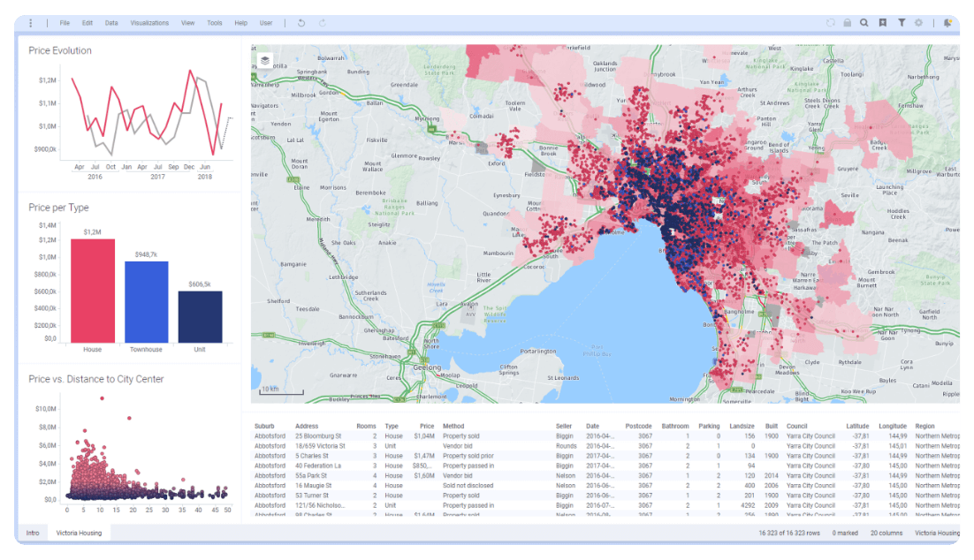Click the search magnifier icon

tap(864, 23)
